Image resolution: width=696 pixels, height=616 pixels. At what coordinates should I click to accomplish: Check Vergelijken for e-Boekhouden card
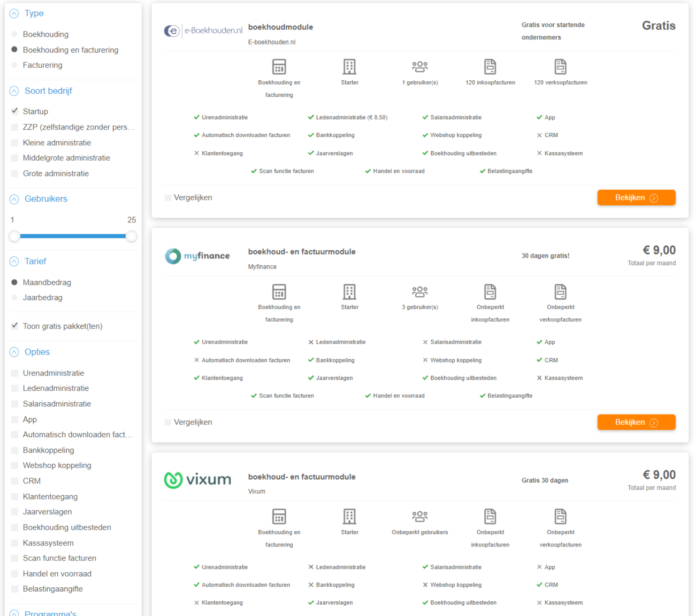pos(168,198)
